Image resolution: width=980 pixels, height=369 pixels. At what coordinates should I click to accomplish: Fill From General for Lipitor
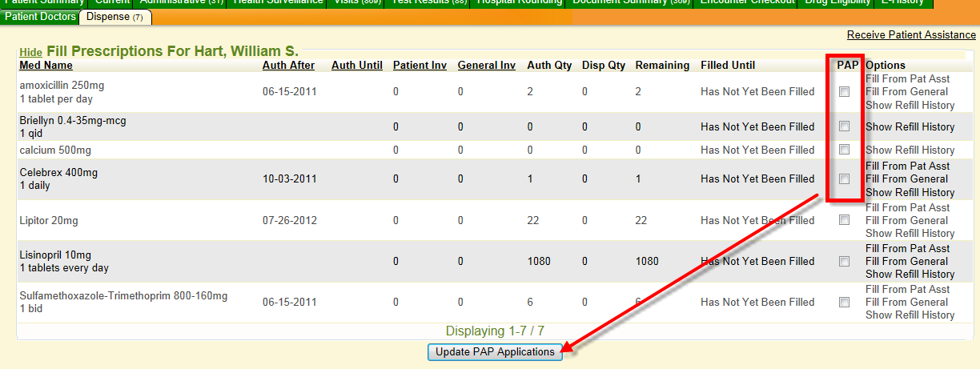click(906, 220)
